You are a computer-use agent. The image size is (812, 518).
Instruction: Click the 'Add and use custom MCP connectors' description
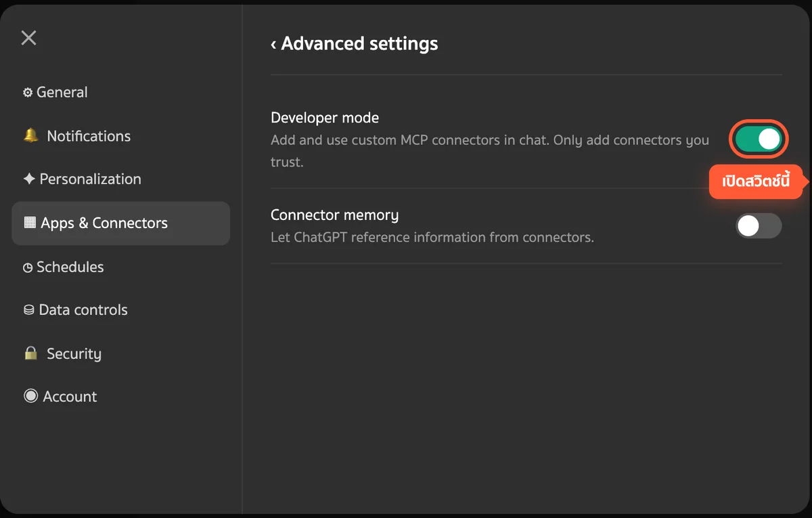pos(490,151)
